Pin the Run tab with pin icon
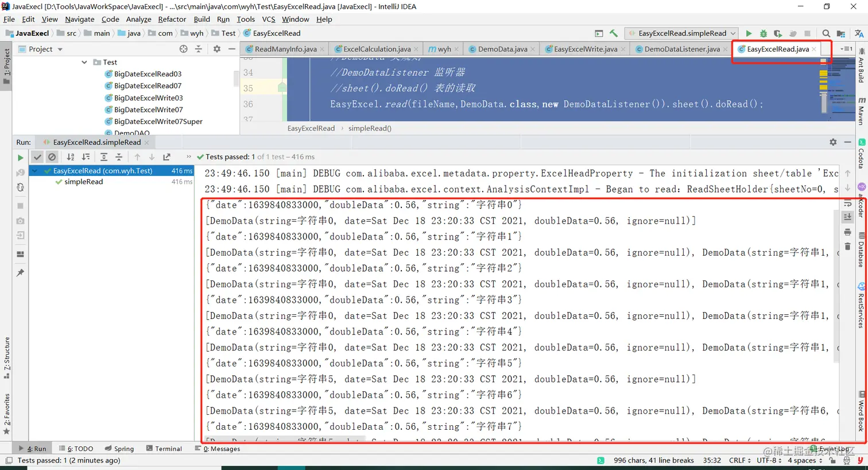This screenshot has height=470, width=868. (20, 272)
